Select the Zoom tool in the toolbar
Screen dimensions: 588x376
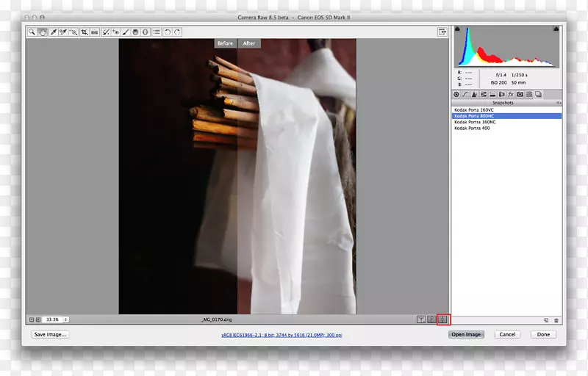click(32, 32)
